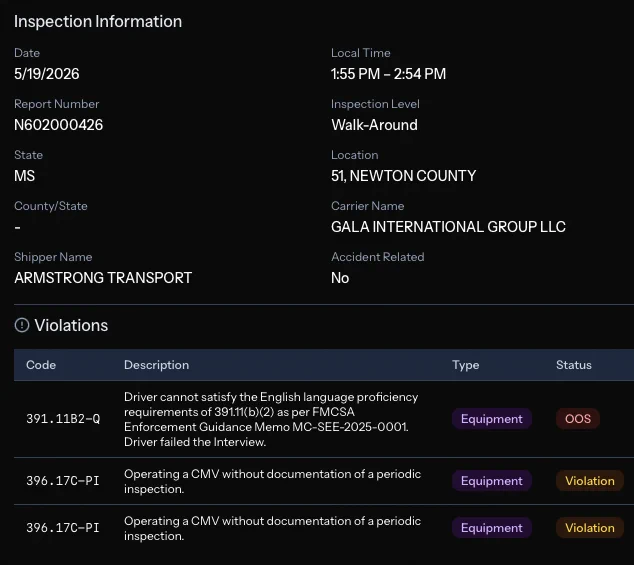Click the English language proficiency description
This screenshot has height=565, width=634.
click(272, 419)
